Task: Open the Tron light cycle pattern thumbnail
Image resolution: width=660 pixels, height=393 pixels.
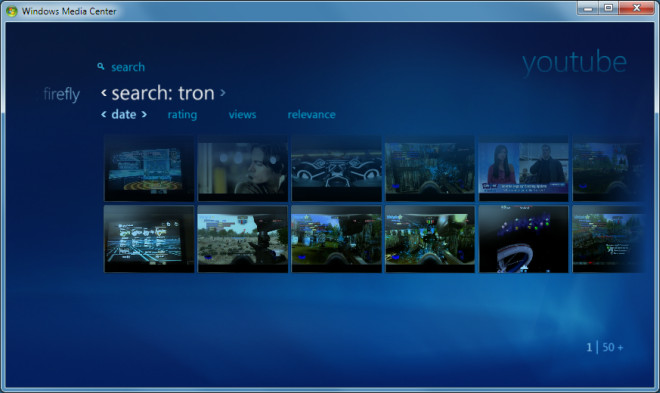Action: 337,168
